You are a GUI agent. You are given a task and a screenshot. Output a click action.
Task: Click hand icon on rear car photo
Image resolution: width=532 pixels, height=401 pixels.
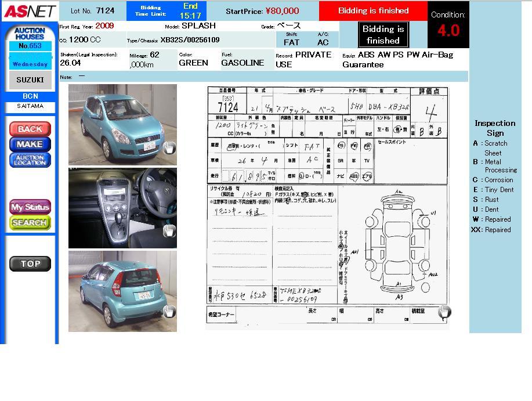169,312
